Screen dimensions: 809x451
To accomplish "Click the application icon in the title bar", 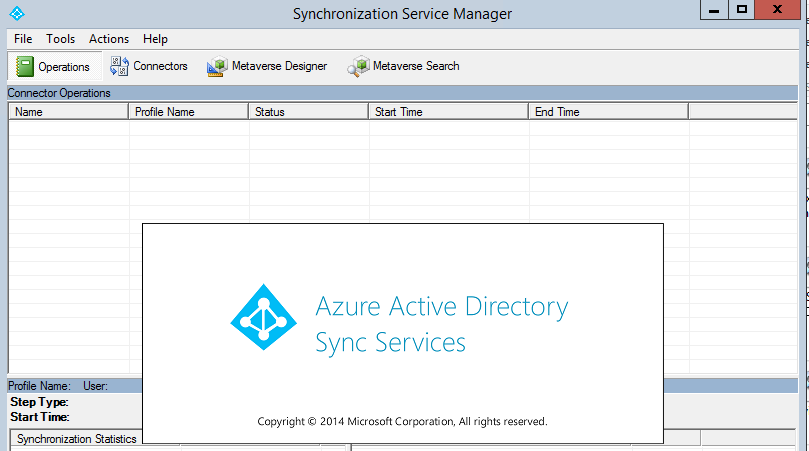I will click(x=15, y=13).
